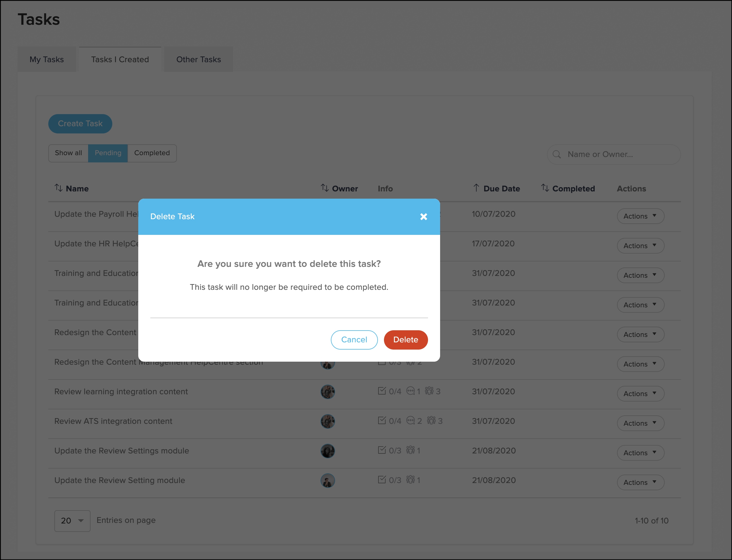Click the Create Task button
Image resolution: width=732 pixels, height=560 pixels.
(x=80, y=124)
